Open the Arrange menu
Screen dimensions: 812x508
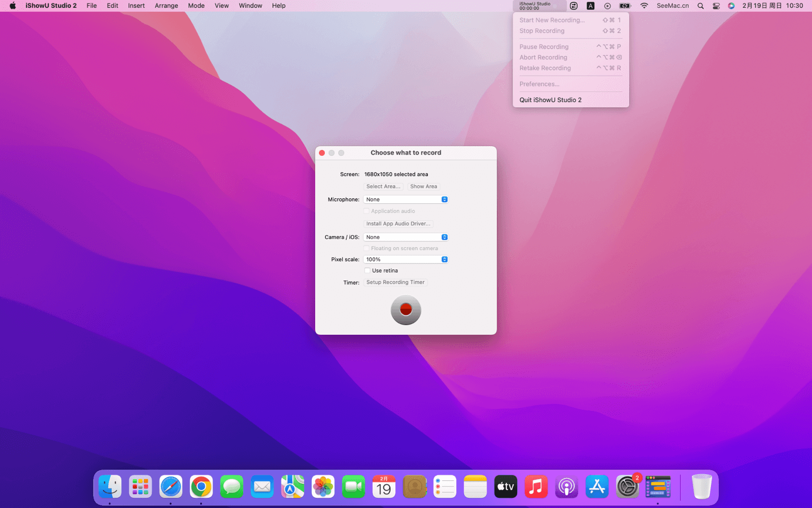click(166, 6)
